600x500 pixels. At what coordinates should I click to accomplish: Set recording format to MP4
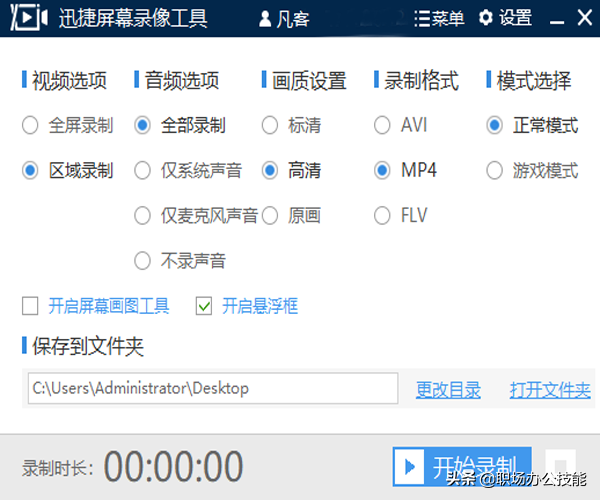tap(405, 170)
